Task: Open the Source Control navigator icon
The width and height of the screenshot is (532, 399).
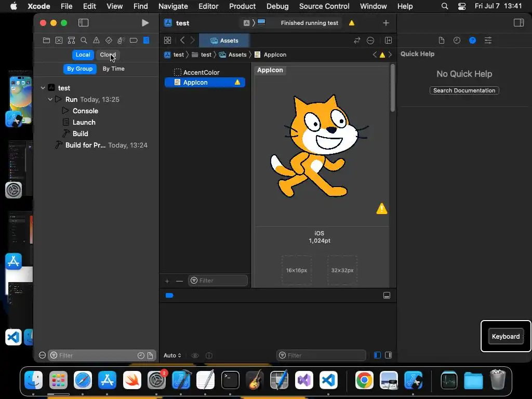Action: click(59, 41)
